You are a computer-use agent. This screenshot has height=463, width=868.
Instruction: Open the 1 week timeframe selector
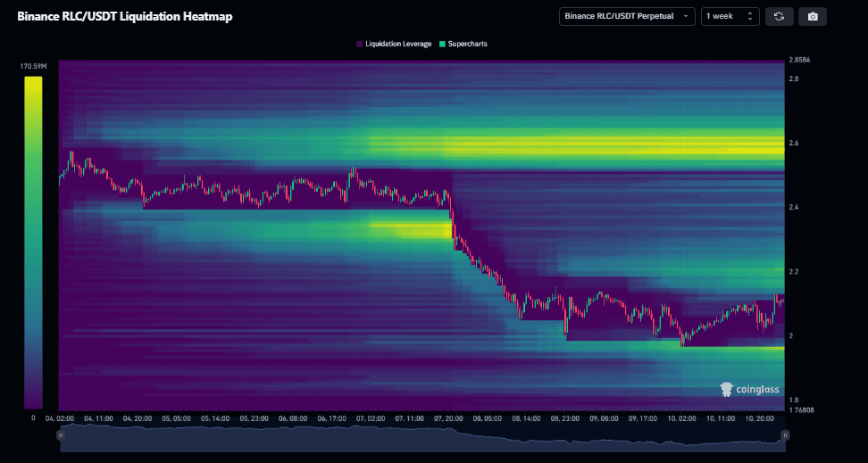coord(730,16)
